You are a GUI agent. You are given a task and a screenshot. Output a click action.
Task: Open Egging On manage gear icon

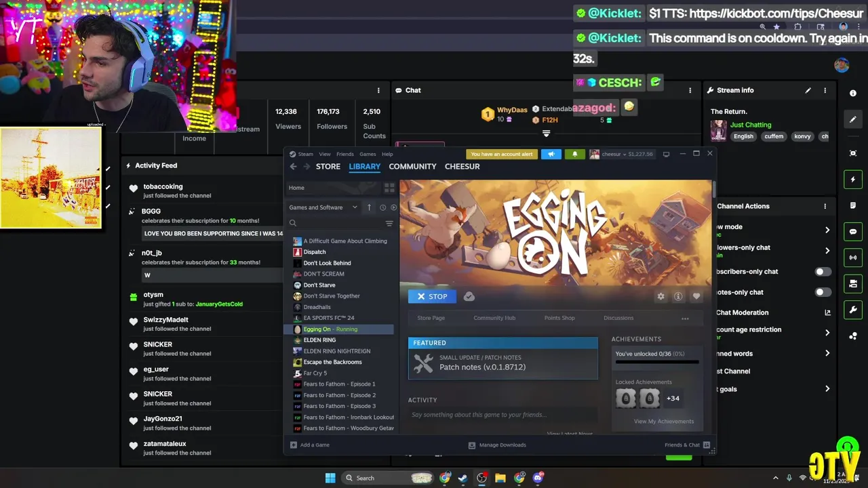(660, 296)
